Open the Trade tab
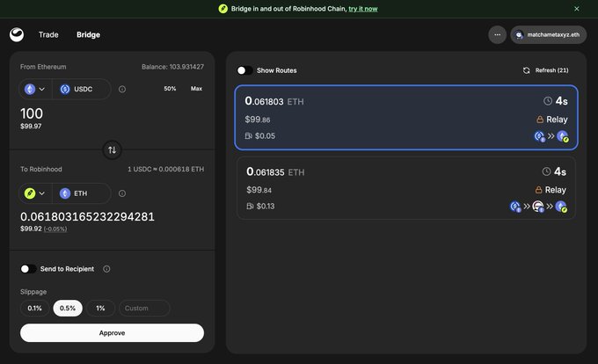This screenshot has width=598, height=364. click(x=48, y=34)
